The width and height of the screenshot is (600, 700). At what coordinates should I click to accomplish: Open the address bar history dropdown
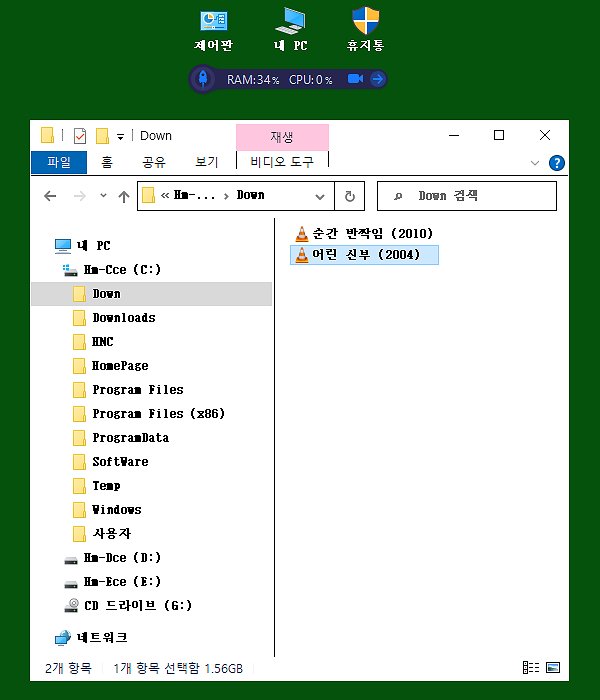[320, 196]
